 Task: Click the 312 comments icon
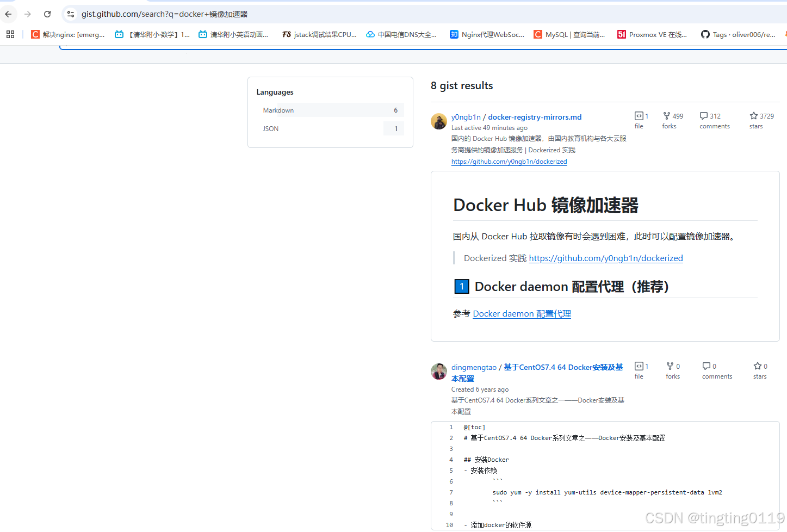pyautogui.click(x=704, y=116)
